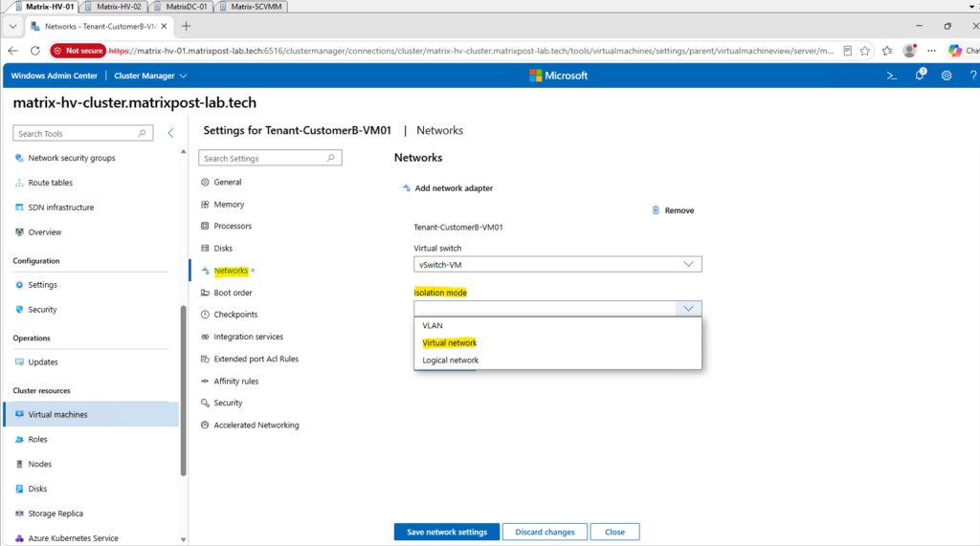Click the Search Settings input field
This screenshot has height=546, width=980.
pyautogui.click(x=270, y=159)
